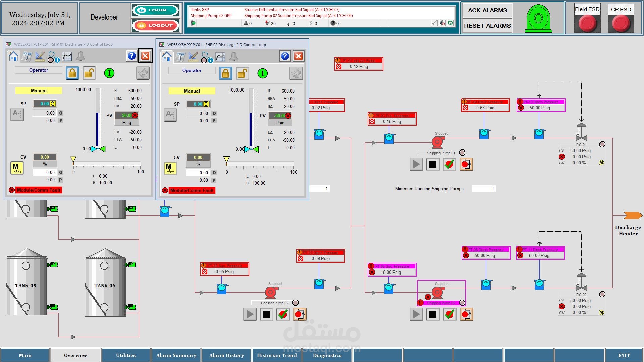Image resolution: width=644 pixels, height=362 pixels.
Task: Open Historian Trend navigation tab
Action: point(277,355)
